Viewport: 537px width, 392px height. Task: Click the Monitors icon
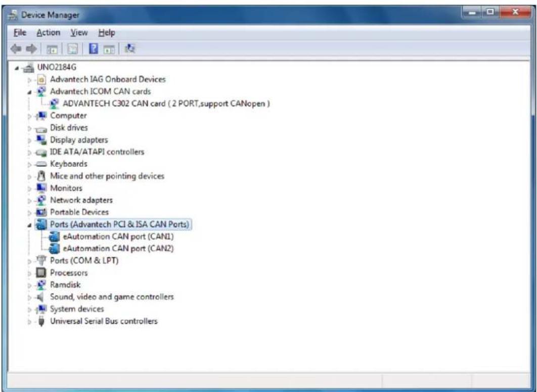pos(41,188)
